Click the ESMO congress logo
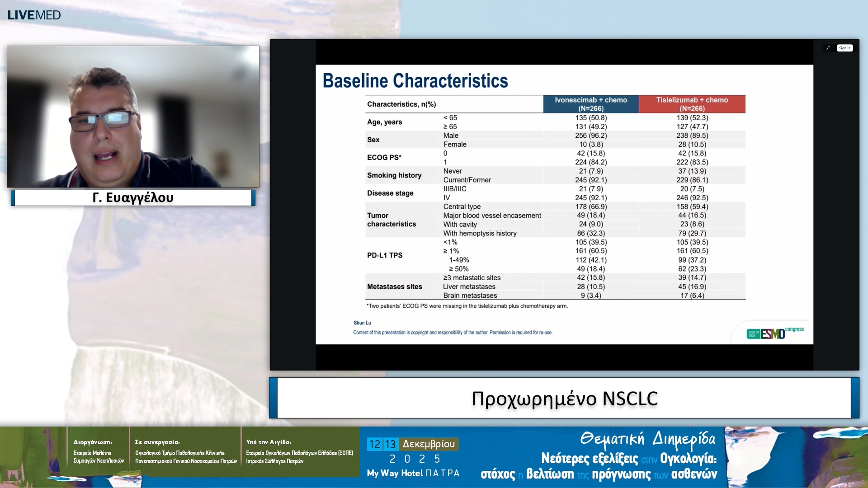The width and height of the screenshot is (868, 488). click(x=774, y=333)
